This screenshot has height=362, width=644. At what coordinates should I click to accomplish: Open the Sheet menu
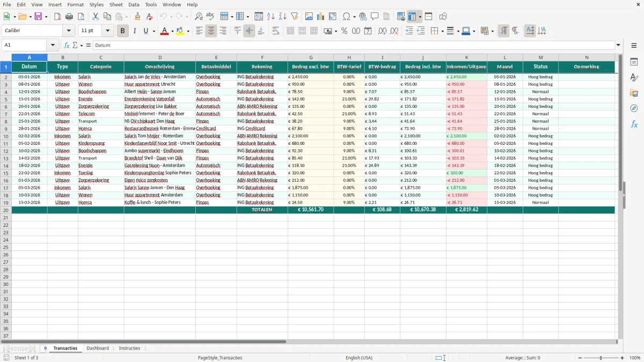click(116, 4)
